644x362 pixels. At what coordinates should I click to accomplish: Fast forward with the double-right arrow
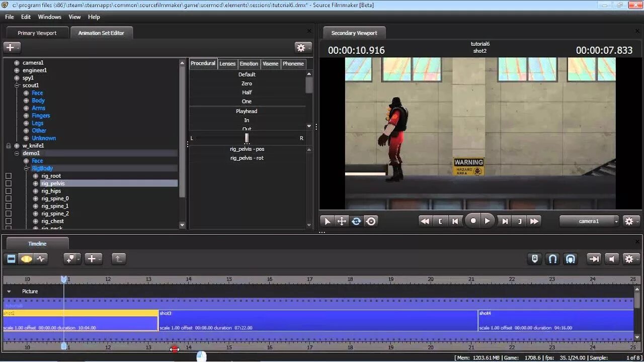(x=534, y=221)
